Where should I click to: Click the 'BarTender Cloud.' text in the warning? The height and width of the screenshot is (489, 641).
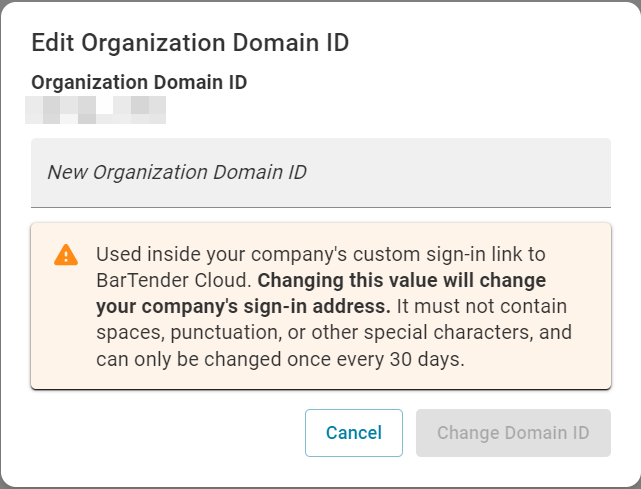pos(174,280)
